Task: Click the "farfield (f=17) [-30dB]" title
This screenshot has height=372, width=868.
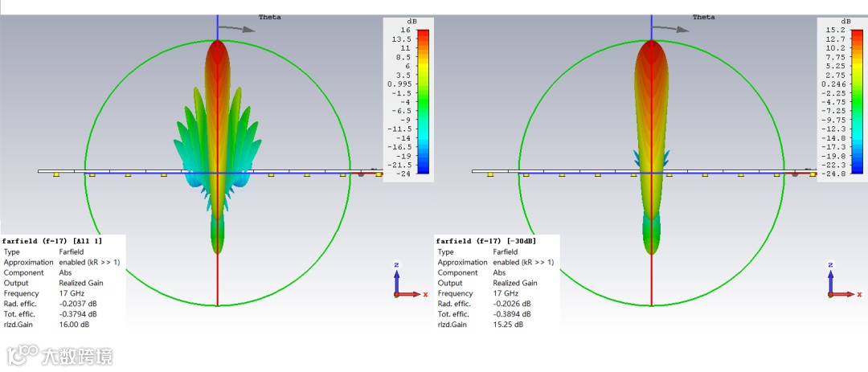Action: [x=486, y=241]
